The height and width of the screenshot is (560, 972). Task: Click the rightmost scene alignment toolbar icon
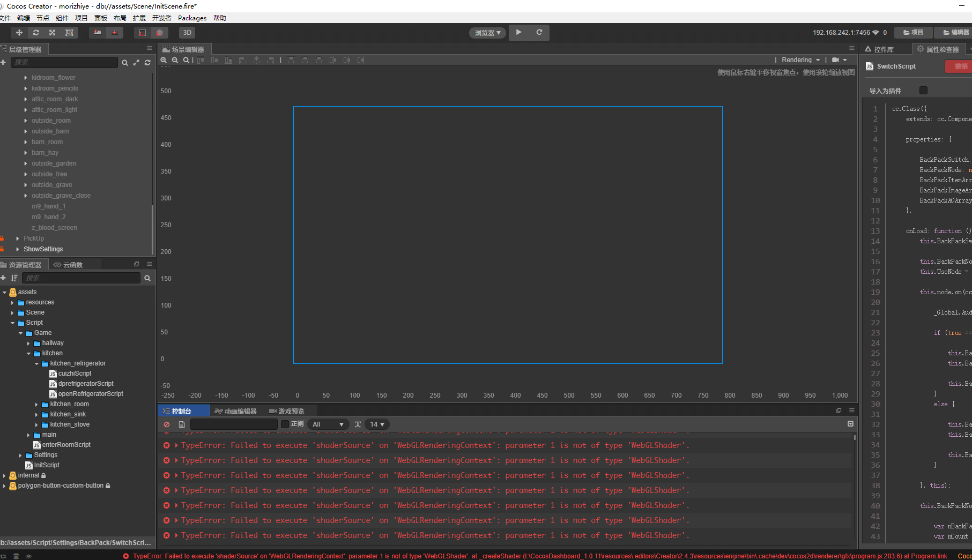[361, 60]
